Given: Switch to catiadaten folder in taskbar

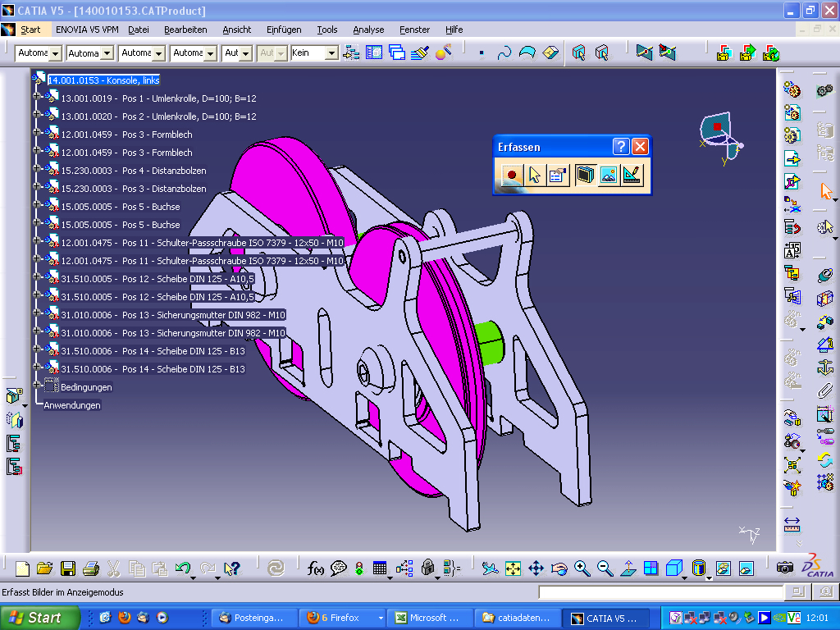Looking at the screenshot, I should pyautogui.click(x=517, y=618).
